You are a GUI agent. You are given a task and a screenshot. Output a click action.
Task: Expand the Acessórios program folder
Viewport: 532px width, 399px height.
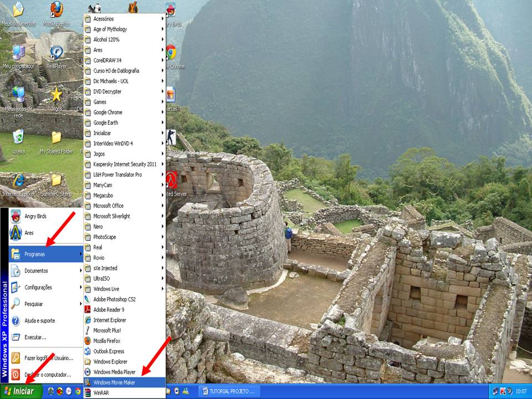point(125,19)
